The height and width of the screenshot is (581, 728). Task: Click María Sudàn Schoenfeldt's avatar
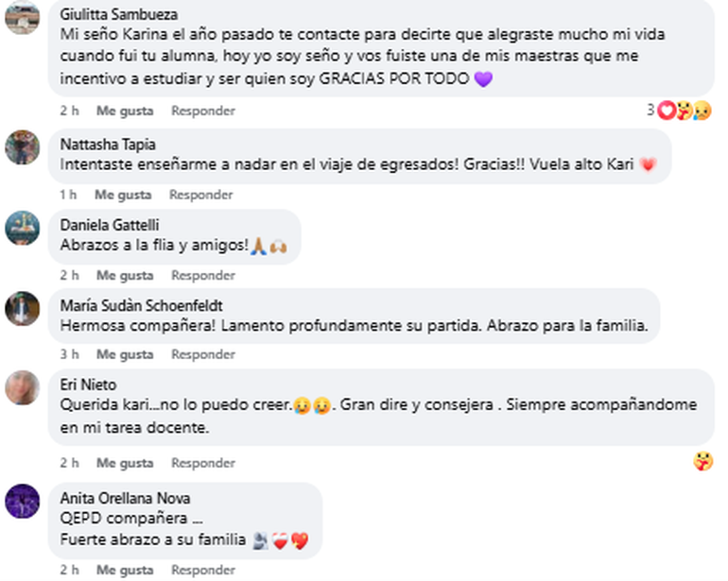22,308
